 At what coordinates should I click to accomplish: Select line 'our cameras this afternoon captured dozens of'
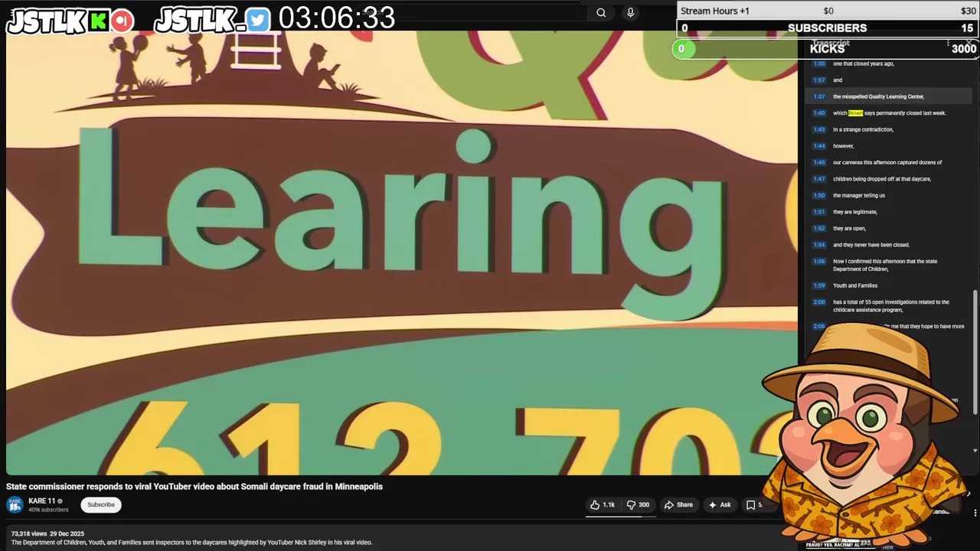[x=887, y=162]
